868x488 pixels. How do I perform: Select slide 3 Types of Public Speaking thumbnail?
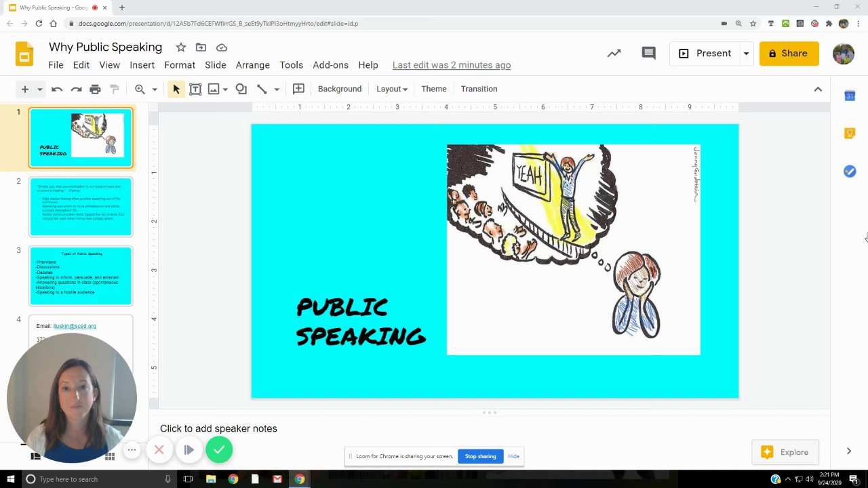[81, 276]
